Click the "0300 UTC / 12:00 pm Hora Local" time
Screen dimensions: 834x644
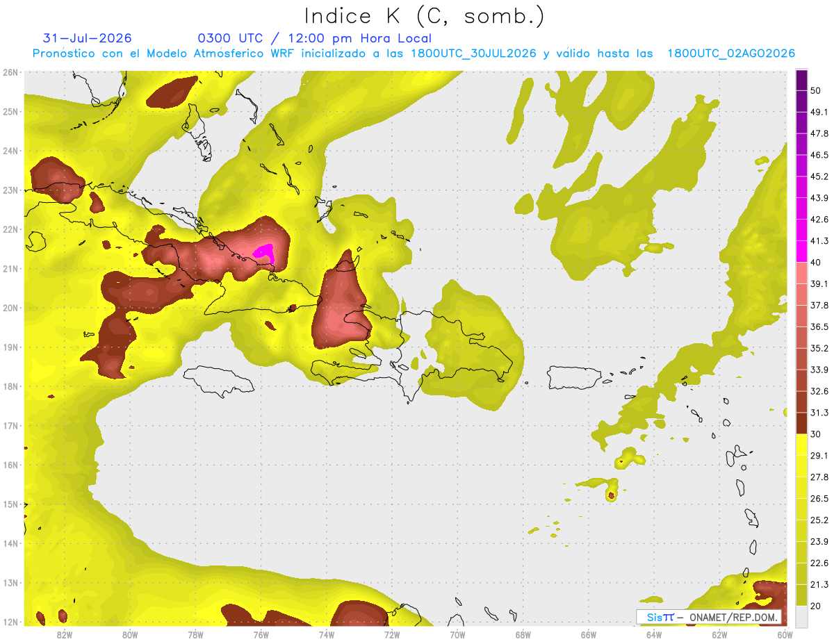point(315,38)
